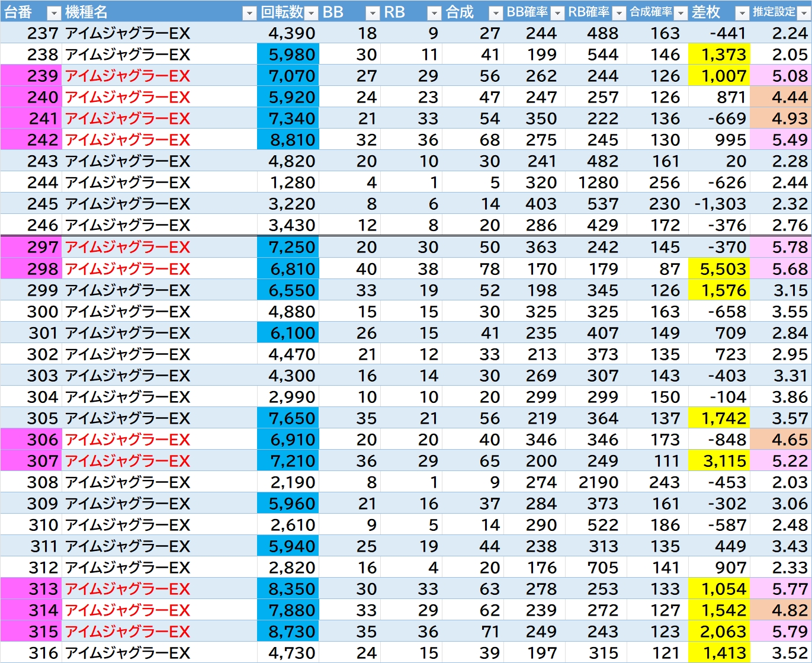The height and width of the screenshot is (663, 812).
Task: Click the yellow 5,503 difference cell
Action: 719,269
